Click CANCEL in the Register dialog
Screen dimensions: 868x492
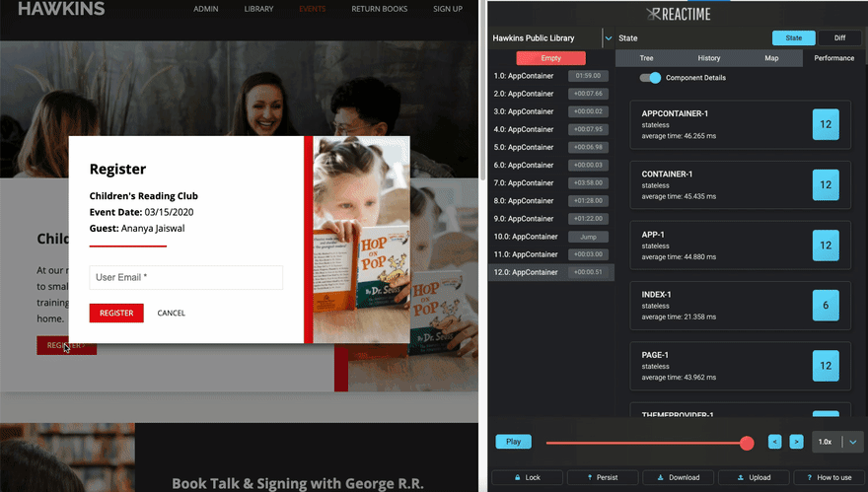(x=171, y=313)
